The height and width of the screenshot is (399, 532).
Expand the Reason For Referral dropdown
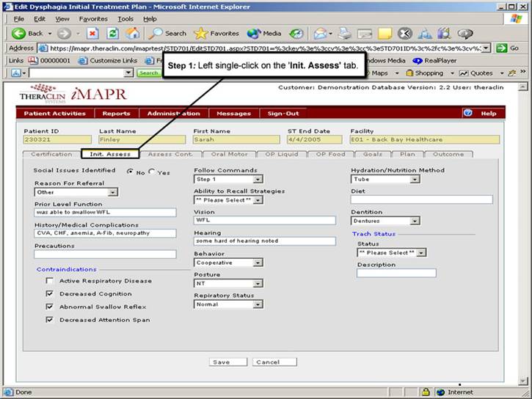click(112, 192)
